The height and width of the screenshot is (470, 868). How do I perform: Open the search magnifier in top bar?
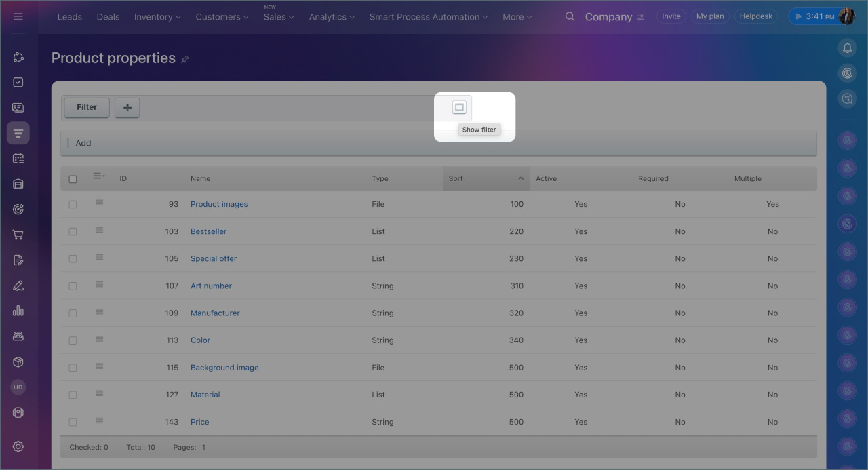point(570,17)
